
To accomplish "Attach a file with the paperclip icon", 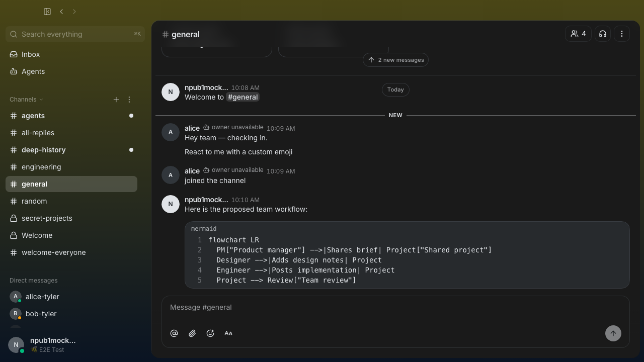I will pos(192,333).
